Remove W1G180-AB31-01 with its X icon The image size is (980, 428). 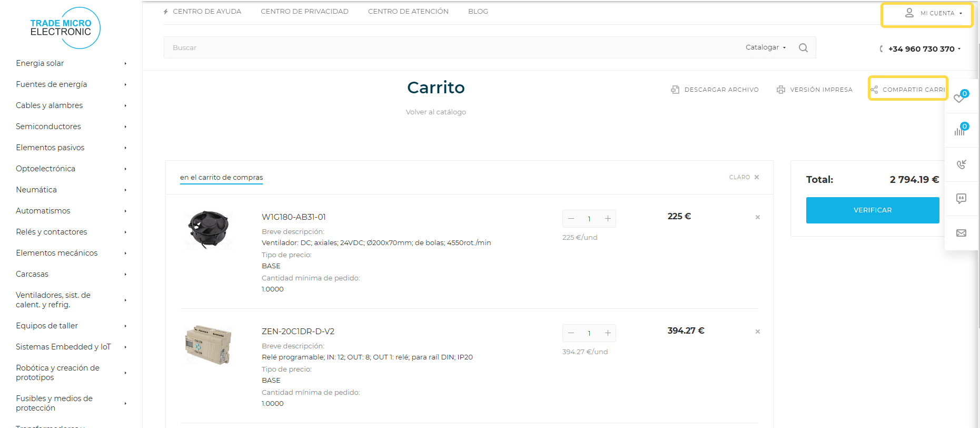(758, 217)
